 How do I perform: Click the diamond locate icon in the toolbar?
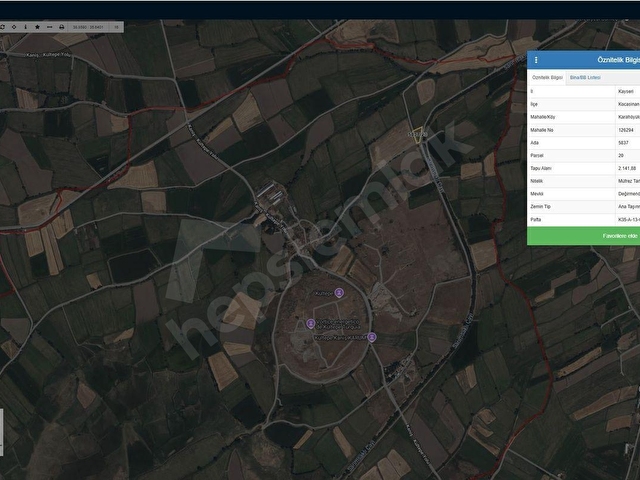14,27
